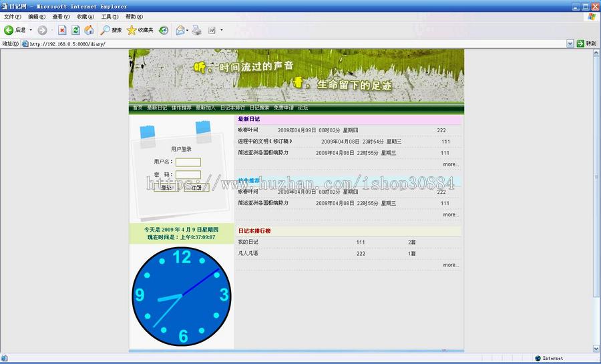Click the Internet zone globe in status bar
Screen dimensions: 601x364
538,358
